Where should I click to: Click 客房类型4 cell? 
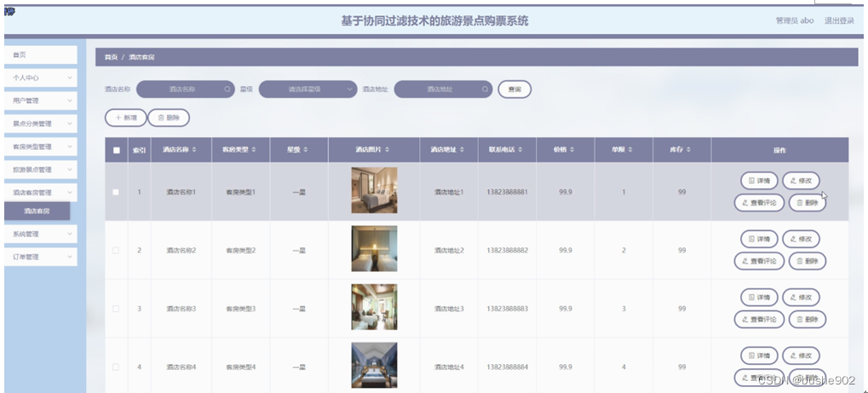241,367
